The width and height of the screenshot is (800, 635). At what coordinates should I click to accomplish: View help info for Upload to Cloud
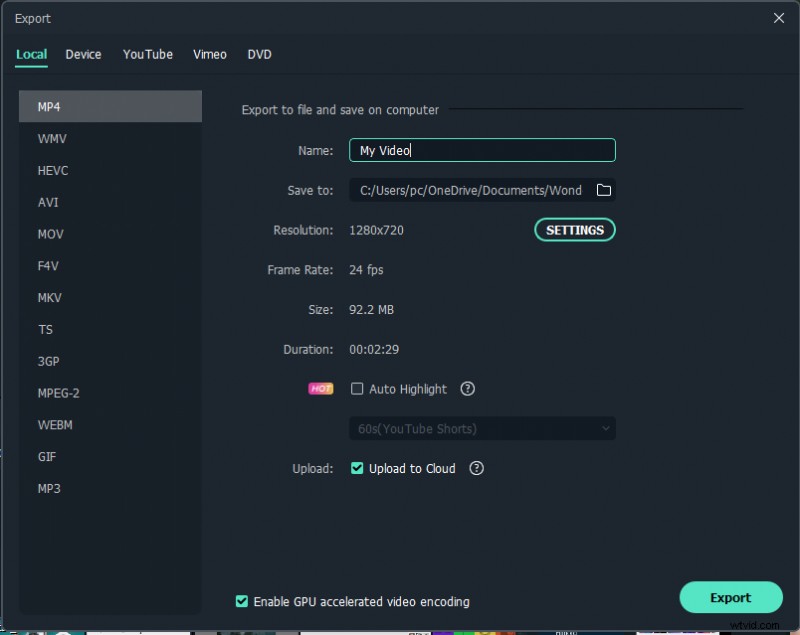pos(477,468)
